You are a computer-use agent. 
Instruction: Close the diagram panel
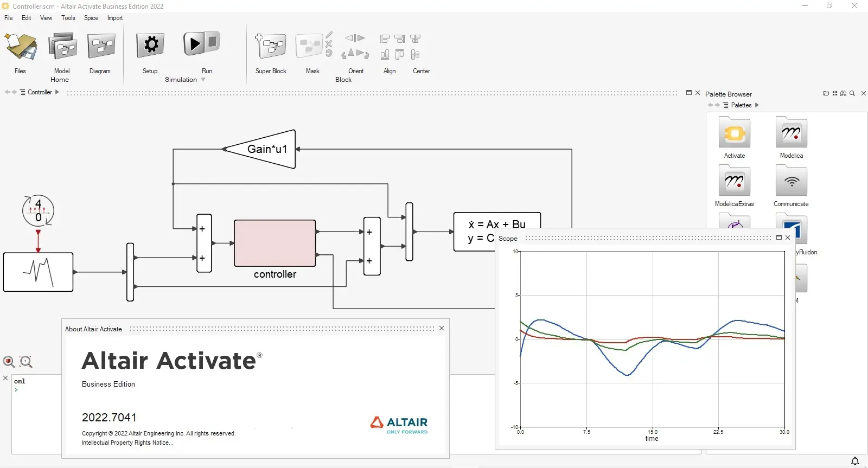click(698, 93)
